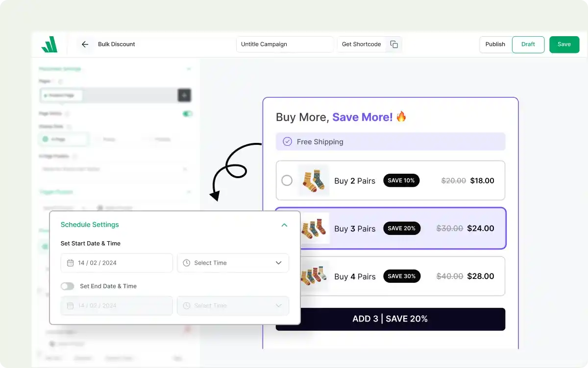The height and width of the screenshot is (368, 588).
Task: Open the Select Time dropdown
Action: pyautogui.click(x=278, y=263)
